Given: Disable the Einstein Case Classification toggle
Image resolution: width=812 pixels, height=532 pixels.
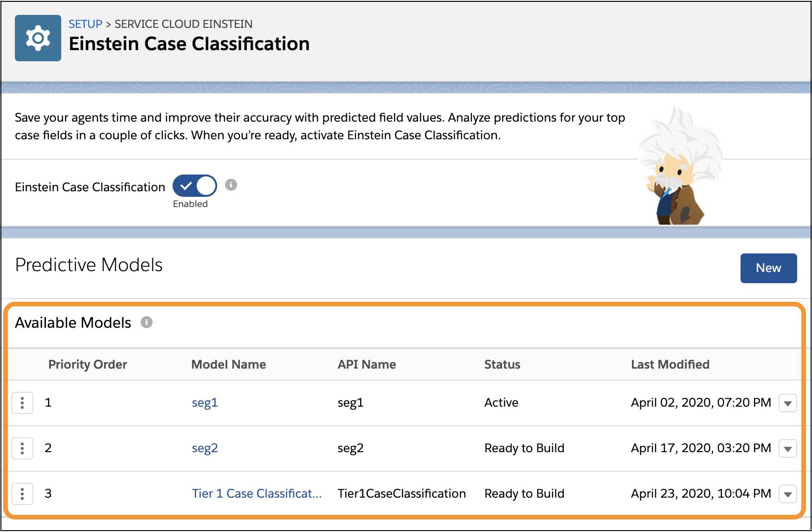Looking at the screenshot, I should click(194, 185).
